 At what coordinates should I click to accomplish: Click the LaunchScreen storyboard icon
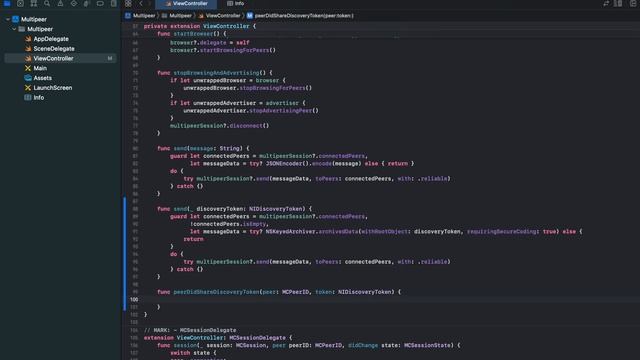[28, 88]
